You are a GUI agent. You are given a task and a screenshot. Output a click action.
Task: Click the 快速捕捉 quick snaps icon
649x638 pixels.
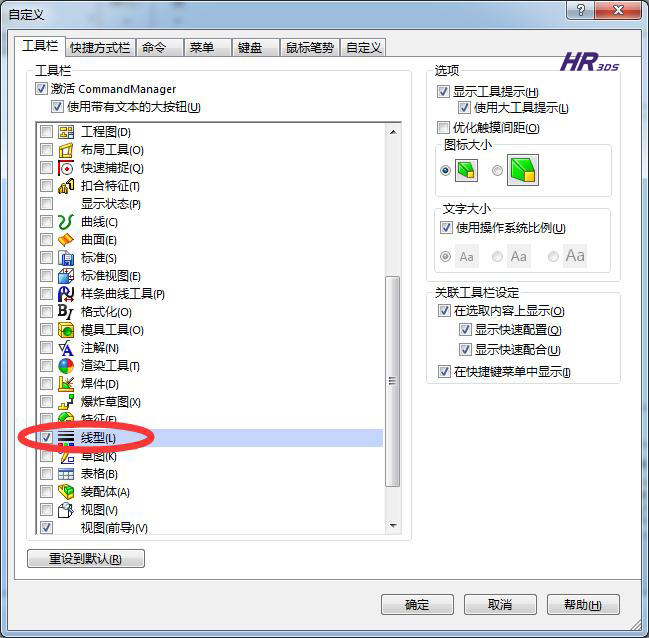pos(66,168)
